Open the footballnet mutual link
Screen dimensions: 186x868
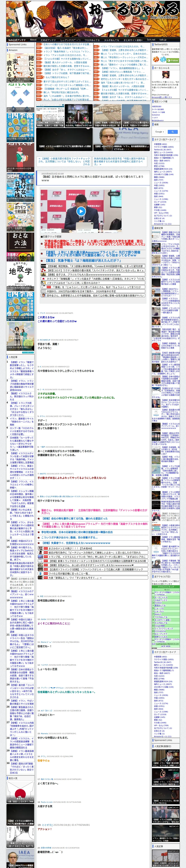pyautogui.click(x=156, y=115)
